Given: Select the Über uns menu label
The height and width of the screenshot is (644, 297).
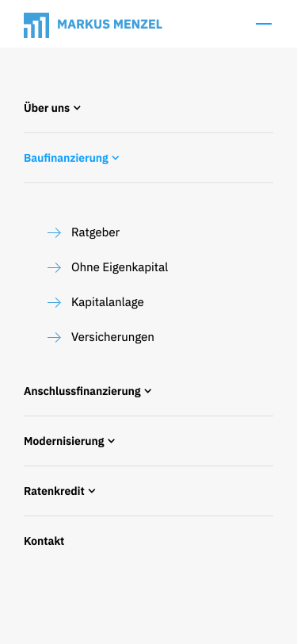Looking at the screenshot, I should tap(47, 108).
